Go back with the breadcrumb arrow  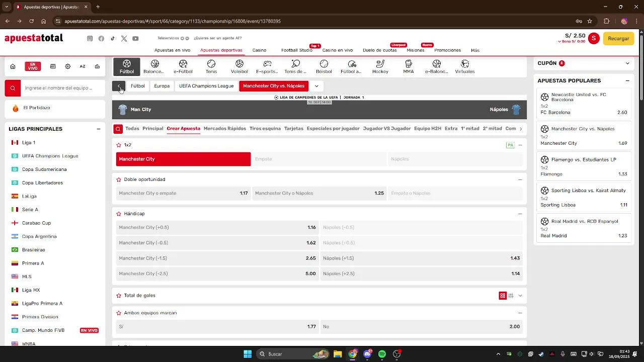click(x=119, y=86)
